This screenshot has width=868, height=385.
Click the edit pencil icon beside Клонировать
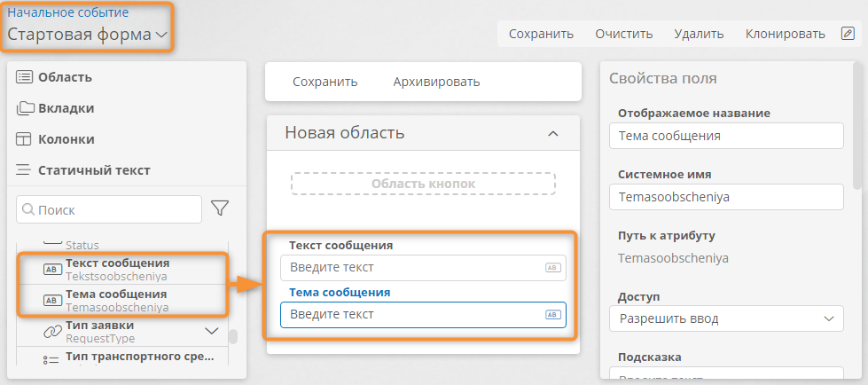tap(847, 34)
